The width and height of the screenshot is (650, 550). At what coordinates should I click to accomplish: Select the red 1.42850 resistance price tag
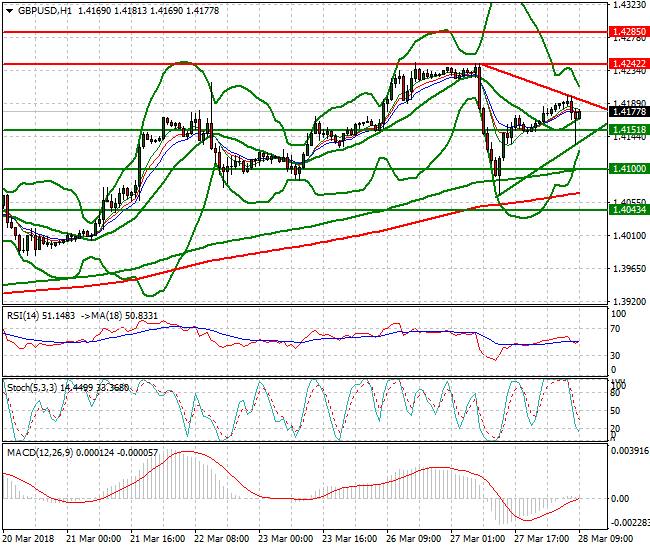coord(628,32)
